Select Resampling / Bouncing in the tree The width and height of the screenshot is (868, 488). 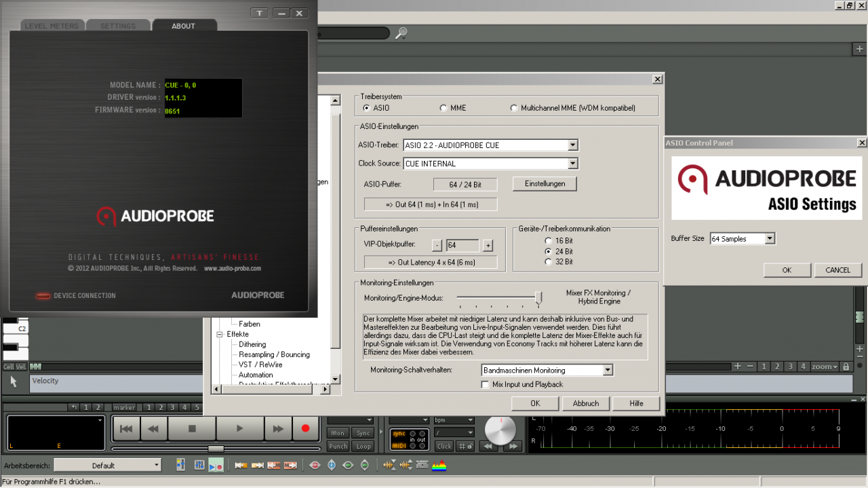point(274,354)
